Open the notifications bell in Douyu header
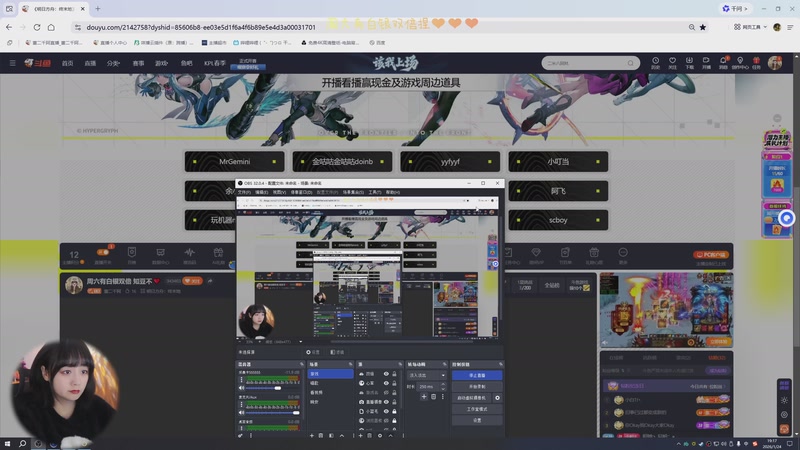Viewport: 800px width, 450px height. pyautogui.click(x=723, y=61)
